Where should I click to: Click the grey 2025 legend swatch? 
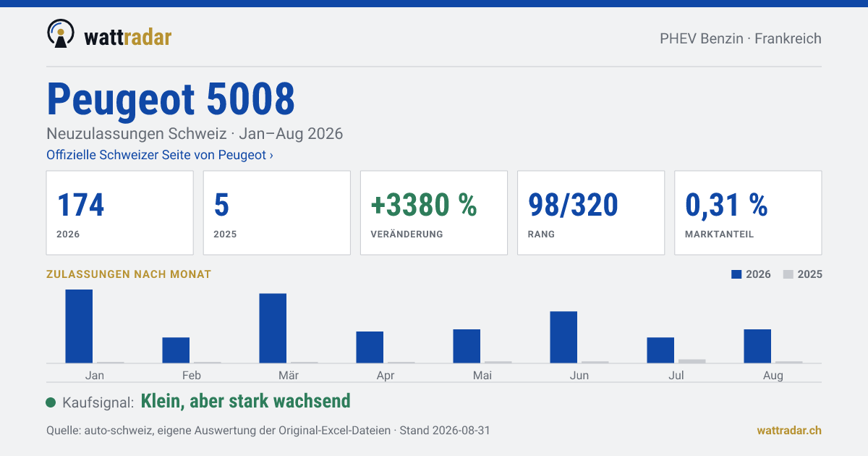788,274
